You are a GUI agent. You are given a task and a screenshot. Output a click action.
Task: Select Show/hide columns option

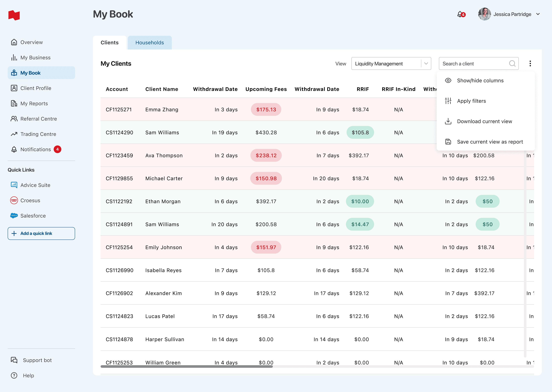click(x=480, y=80)
